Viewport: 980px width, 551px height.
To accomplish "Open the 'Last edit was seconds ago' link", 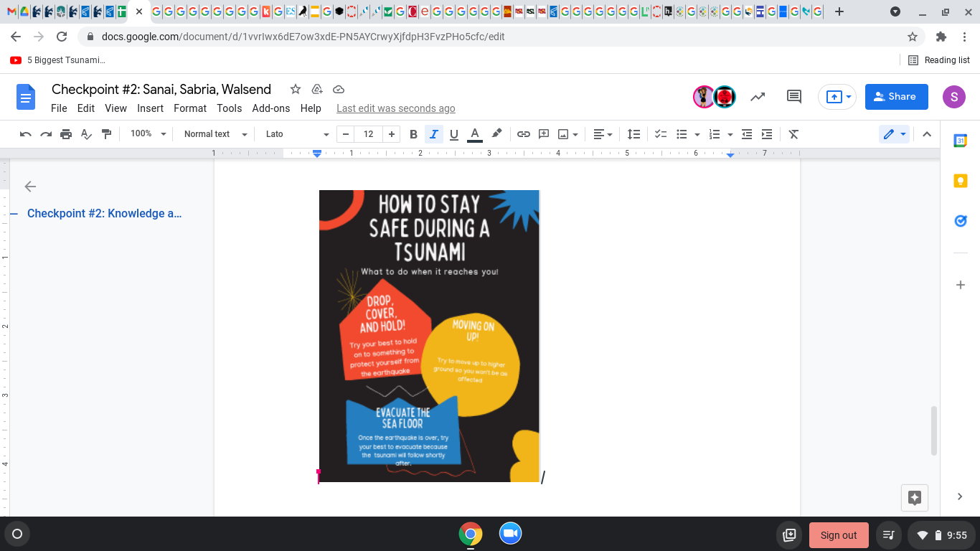I will point(396,108).
